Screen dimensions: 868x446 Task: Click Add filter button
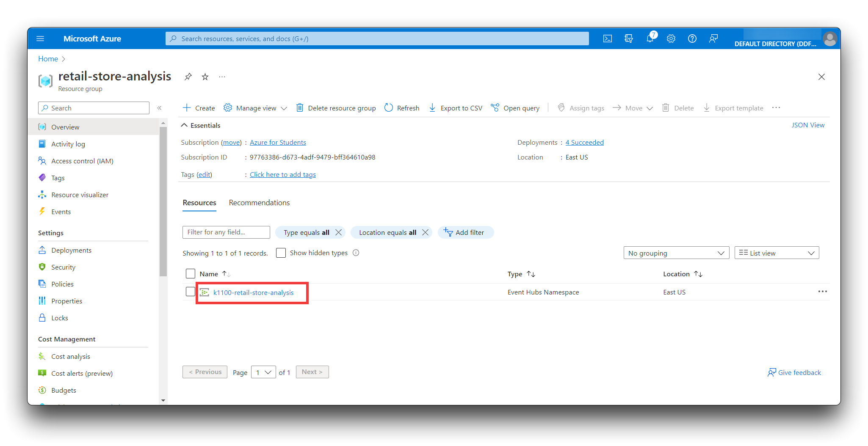(x=465, y=232)
